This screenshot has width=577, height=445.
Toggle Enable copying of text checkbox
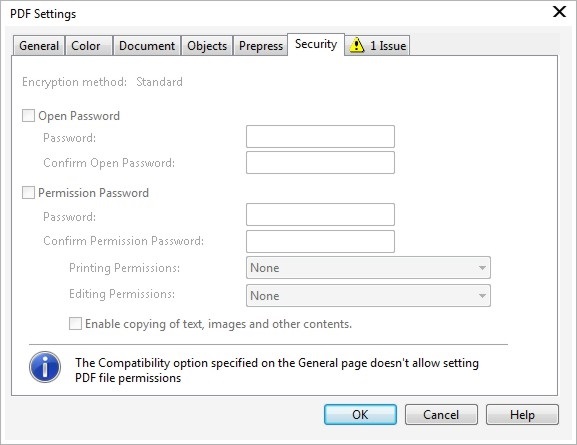click(75, 324)
